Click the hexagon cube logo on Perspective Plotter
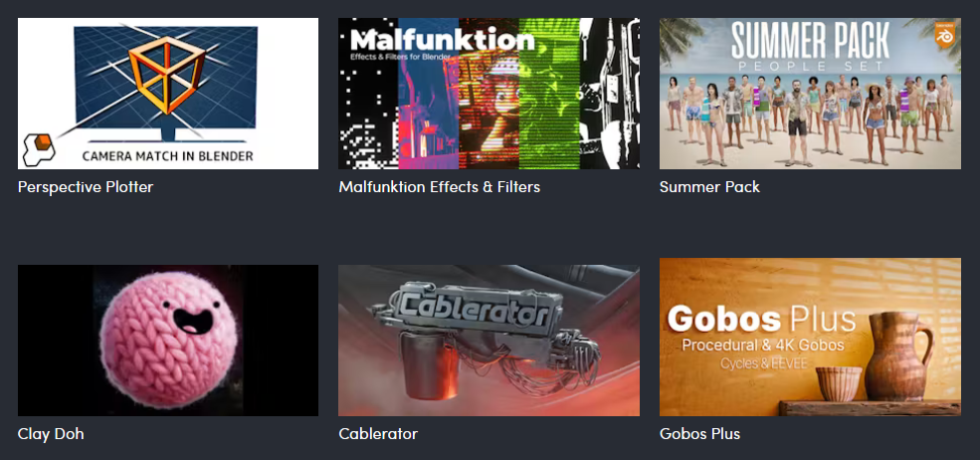This screenshot has height=460, width=980. [x=39, y=150]
